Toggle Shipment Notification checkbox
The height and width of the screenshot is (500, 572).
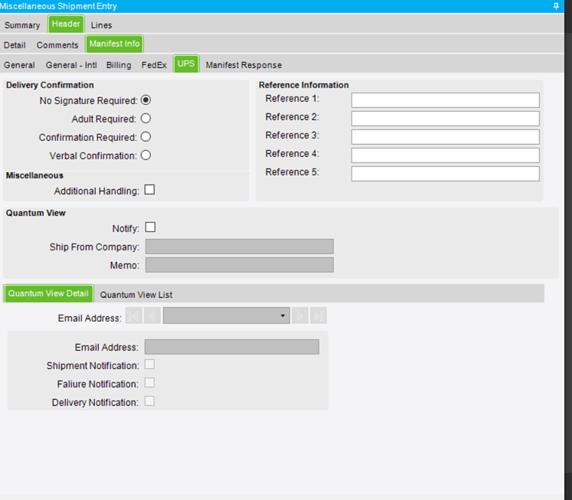150,364
